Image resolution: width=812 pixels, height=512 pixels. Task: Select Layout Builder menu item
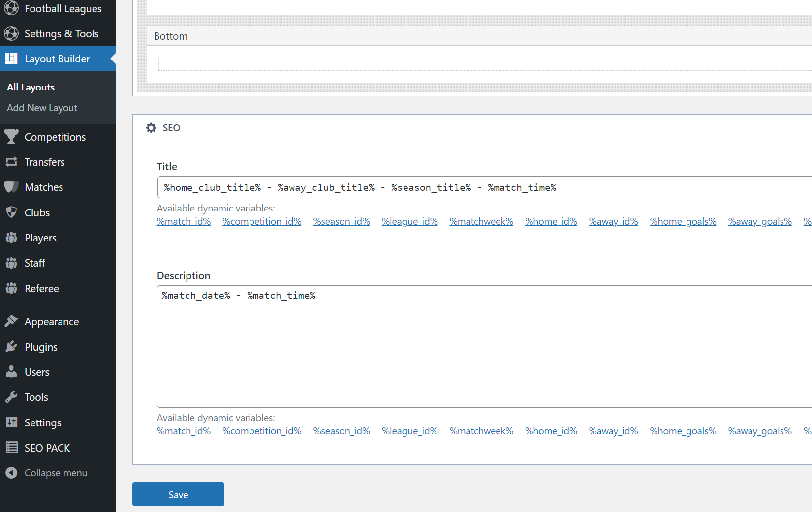coord(58,59)
